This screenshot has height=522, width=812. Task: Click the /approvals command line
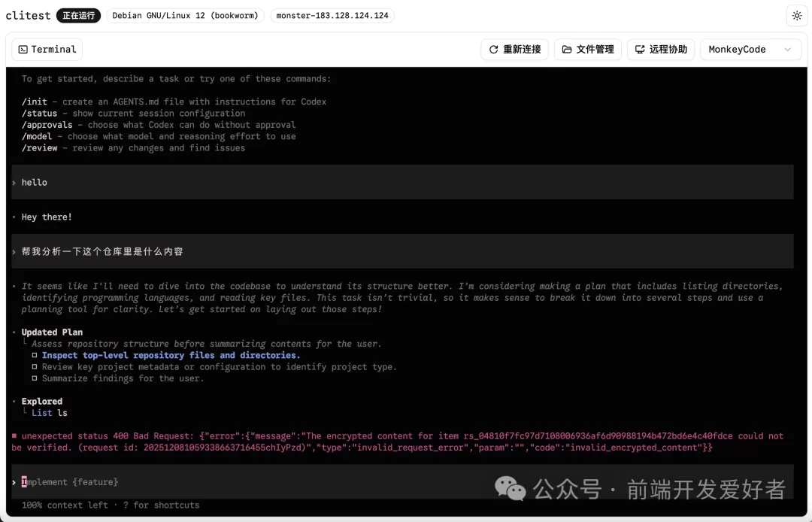159,125
